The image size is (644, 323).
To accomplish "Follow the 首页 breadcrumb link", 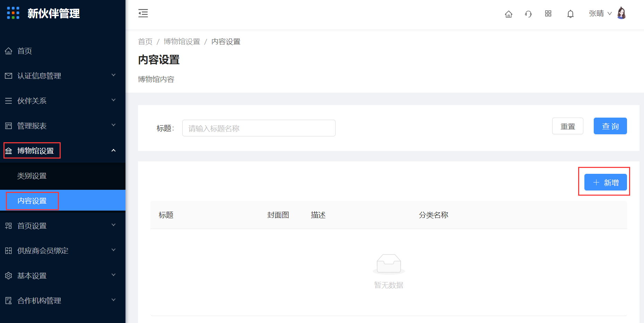I will click(145, 42).
